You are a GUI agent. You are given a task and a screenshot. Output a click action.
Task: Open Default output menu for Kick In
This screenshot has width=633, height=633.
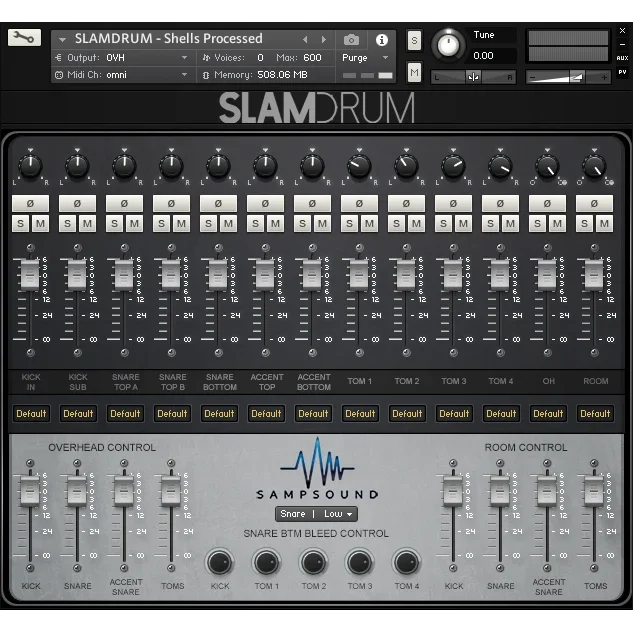31,414
